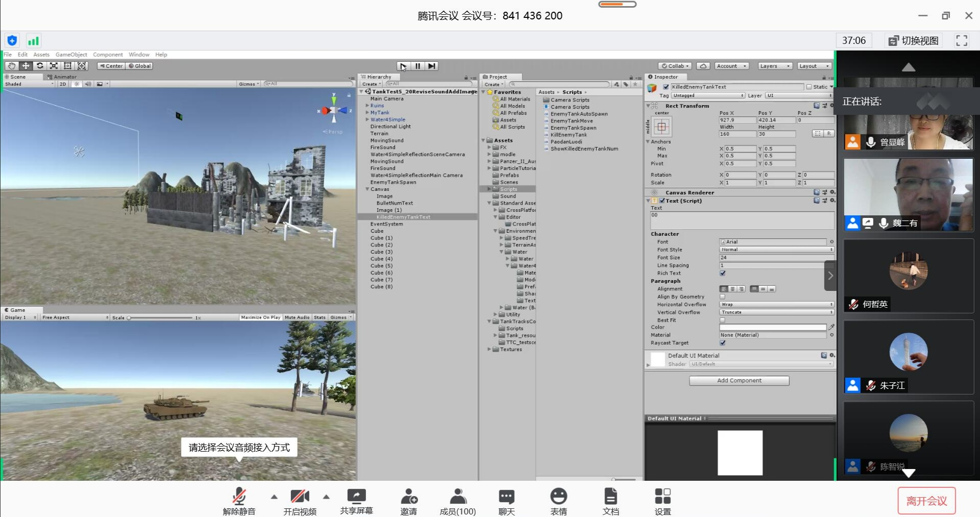Open the Shaded draw mode dropdown
Image resolution: width=980 pixels, height=517 pixels.
pyautogui.click(x=29, y=84)
